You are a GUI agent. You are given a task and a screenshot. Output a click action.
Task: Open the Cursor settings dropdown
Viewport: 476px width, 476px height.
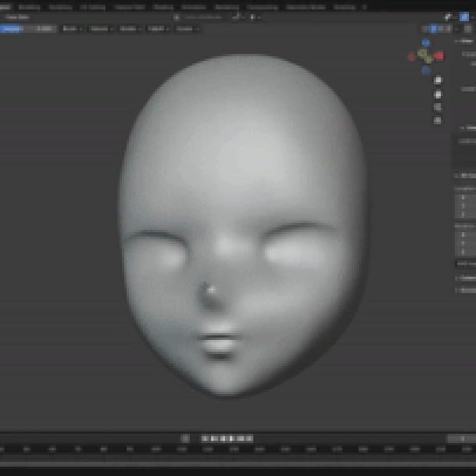click(187, 29)
